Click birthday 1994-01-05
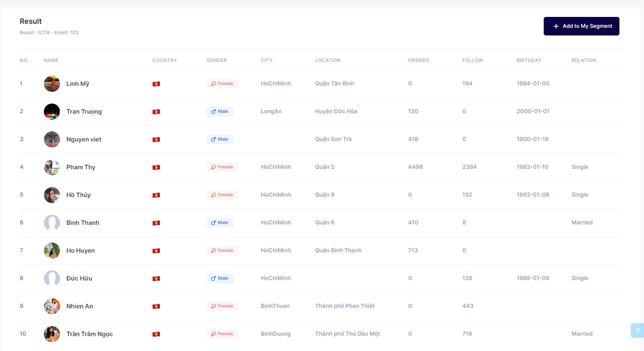The image size is (644, 351). click(x=533, y=83)
